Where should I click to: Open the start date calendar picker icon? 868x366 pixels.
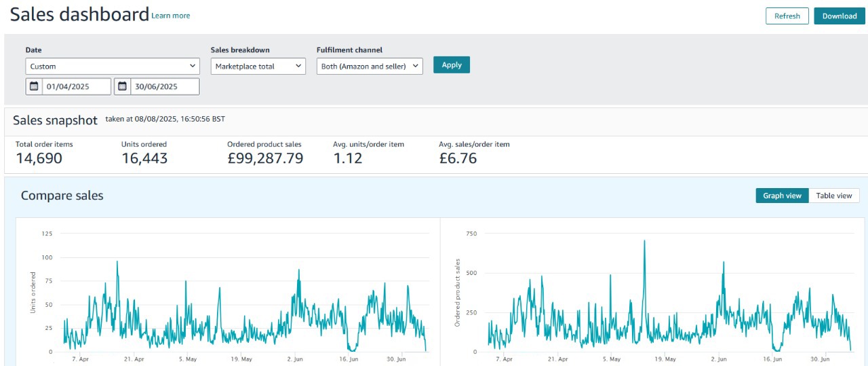coord(34,86)
